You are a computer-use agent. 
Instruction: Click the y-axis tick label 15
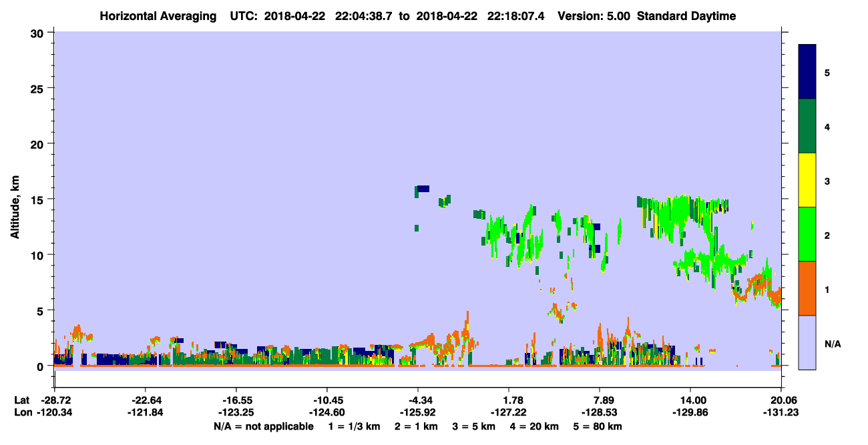click(37, 199)
